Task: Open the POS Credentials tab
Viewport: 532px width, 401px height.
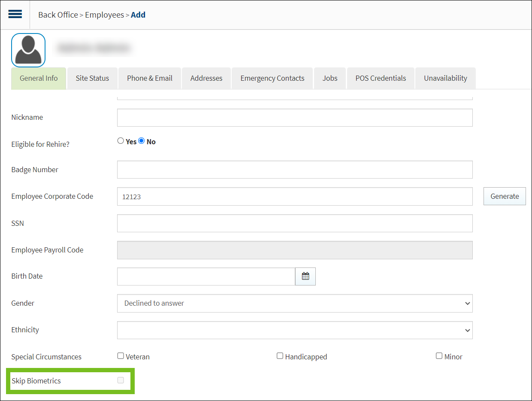Action: pos(380,78)
